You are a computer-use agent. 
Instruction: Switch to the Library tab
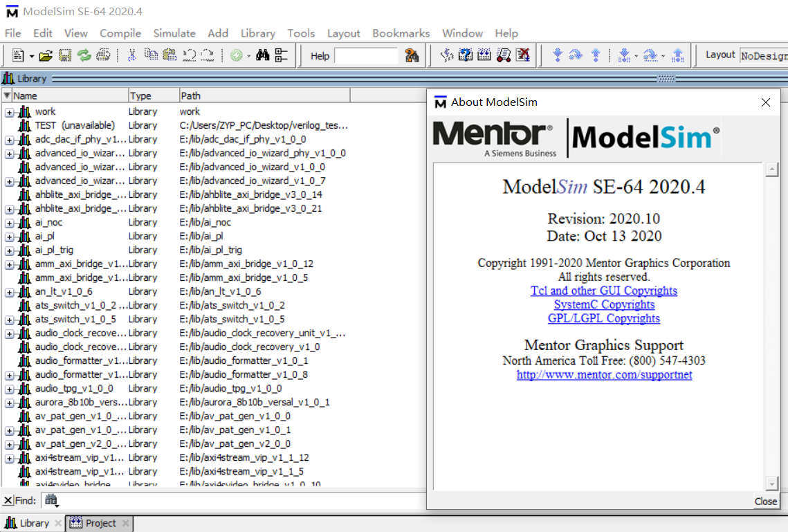tap(34, 523)
